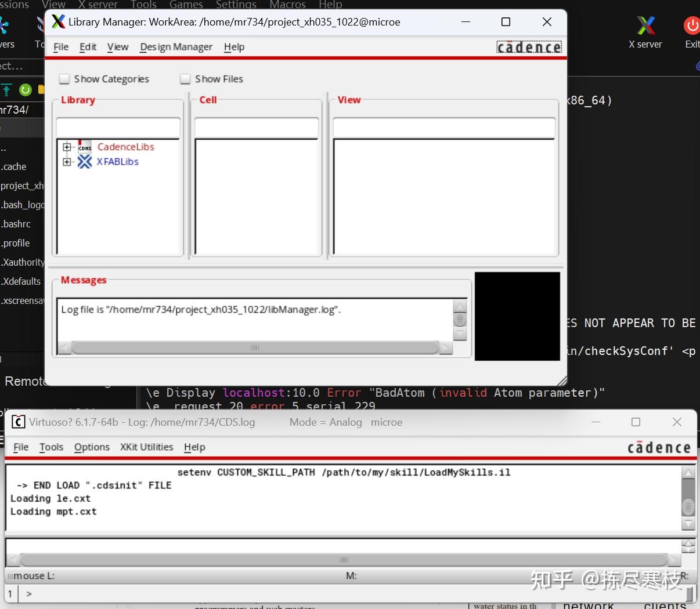
Task: Click the Messages horizontal scrollbar
Action: [x=255, y=347]
